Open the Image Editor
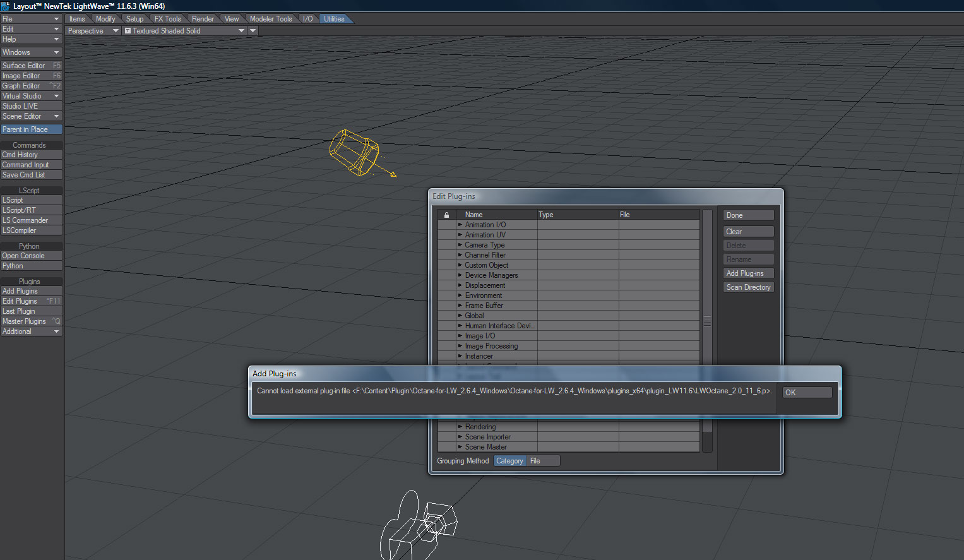964x560 pixels. click(x=31, y=76)
